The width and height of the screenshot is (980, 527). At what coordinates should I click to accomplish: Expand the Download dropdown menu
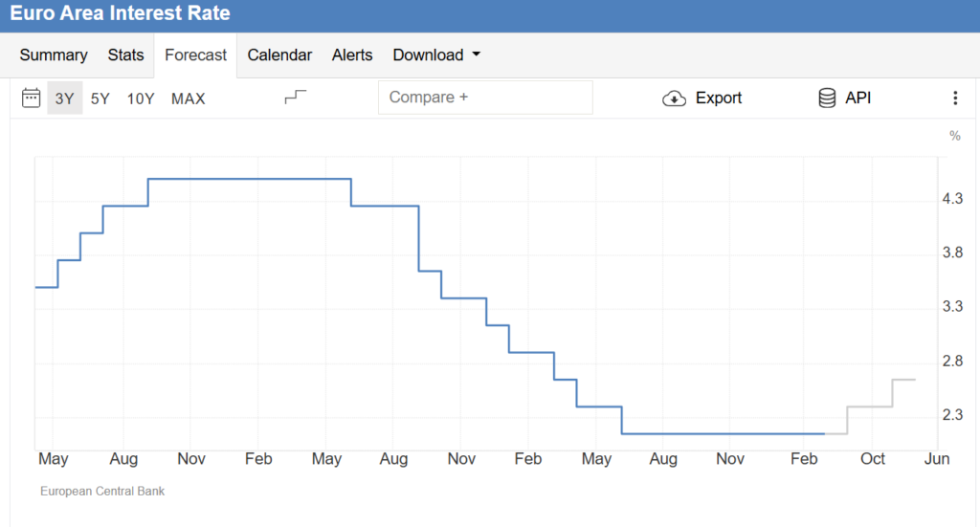[436, 55]
